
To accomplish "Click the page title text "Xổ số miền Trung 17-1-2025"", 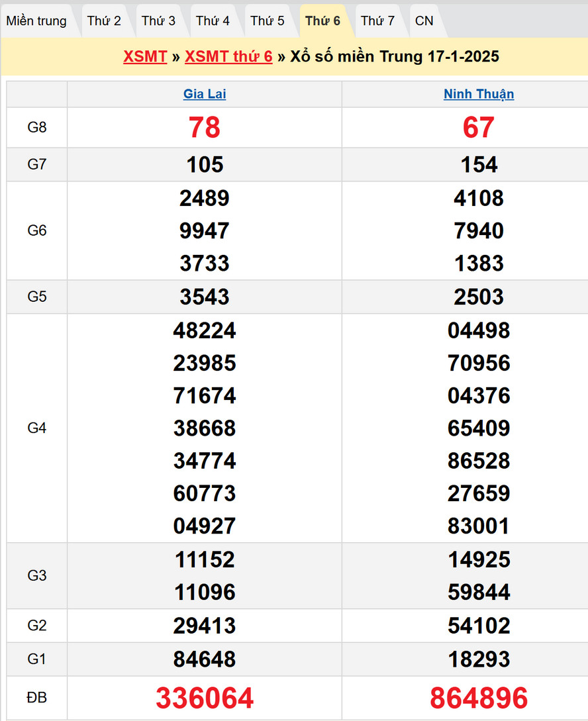I will (x=395, y=56).
